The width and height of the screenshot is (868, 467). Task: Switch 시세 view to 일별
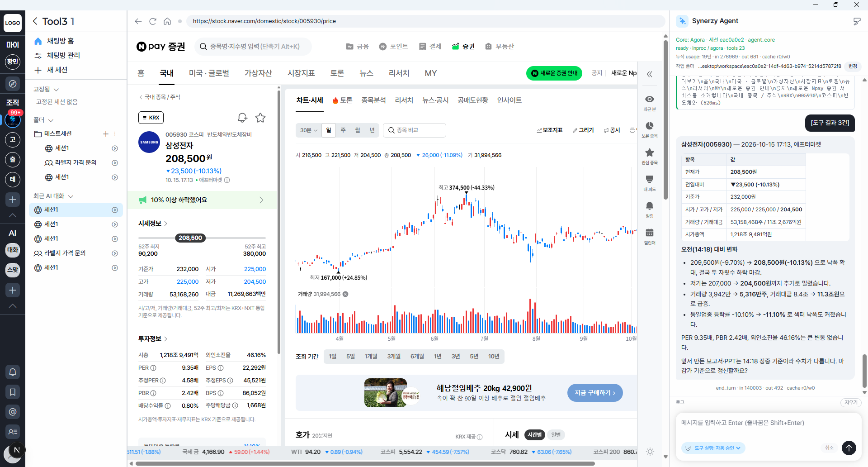(x=556, y=435)
